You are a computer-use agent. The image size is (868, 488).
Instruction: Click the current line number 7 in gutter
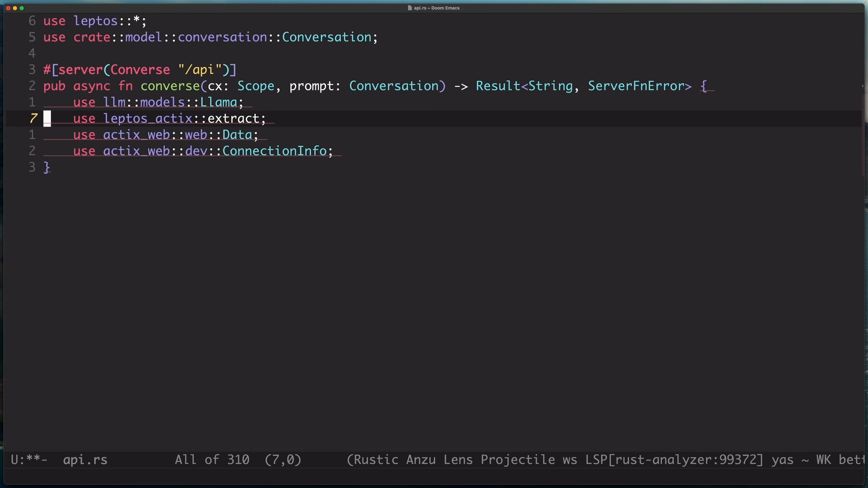[x=33, y=118]
